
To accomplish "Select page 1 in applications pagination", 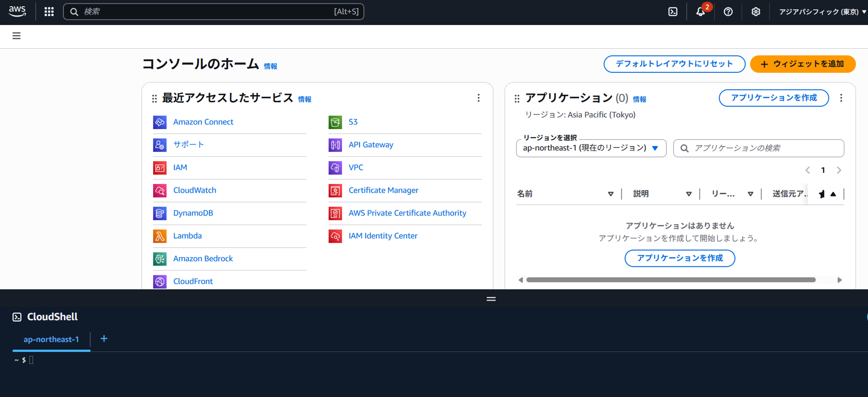I will click(x=823, y=170).
